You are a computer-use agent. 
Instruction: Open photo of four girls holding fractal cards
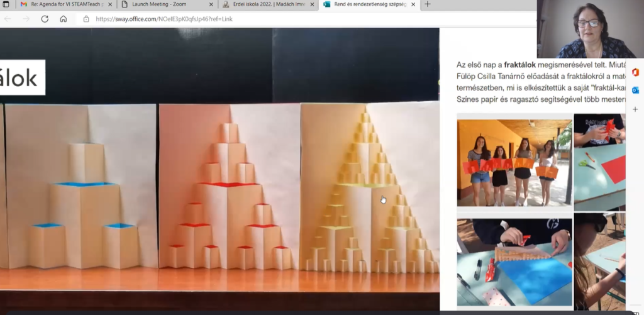tap(514, 161)
